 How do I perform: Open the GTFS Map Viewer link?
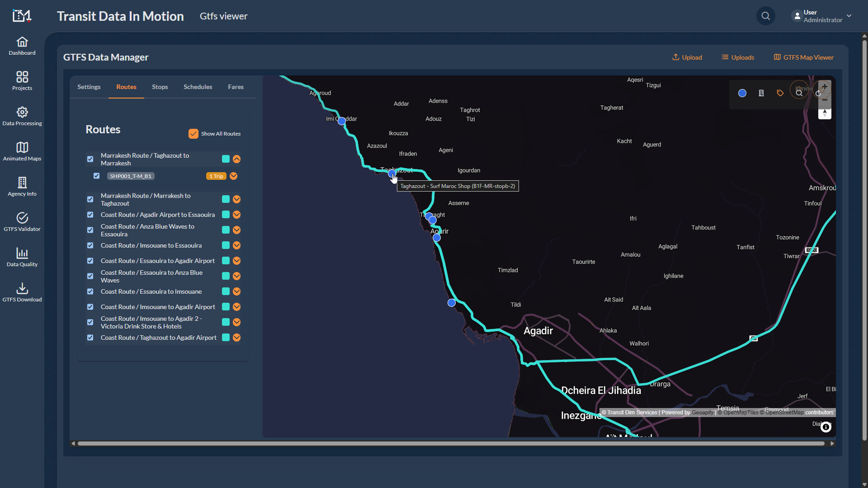[803, 57]
